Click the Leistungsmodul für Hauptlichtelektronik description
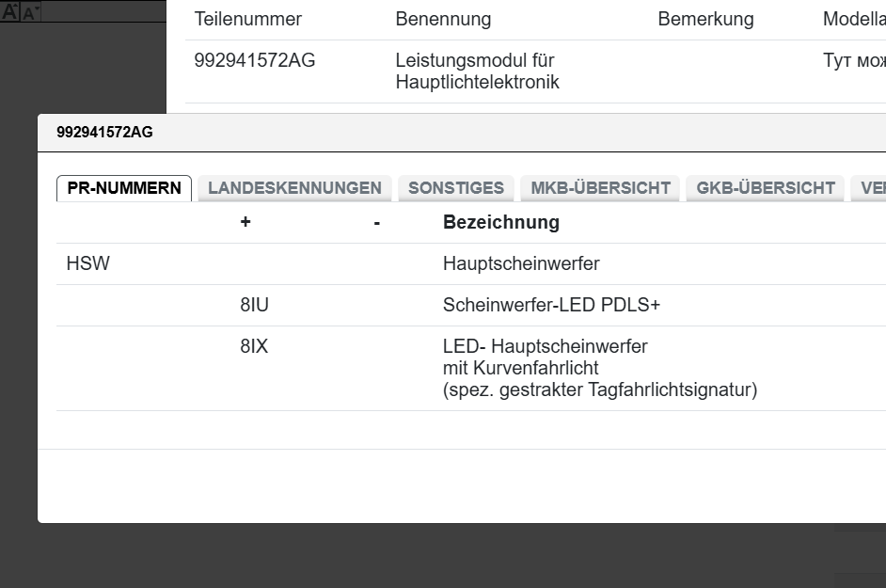Image resolution: width=886 pixels, height=588 pixels. (477, 72)
